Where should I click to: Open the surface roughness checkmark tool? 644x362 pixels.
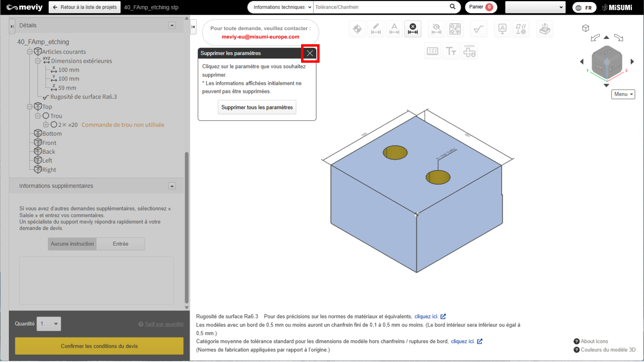click(x=479, y=29)
